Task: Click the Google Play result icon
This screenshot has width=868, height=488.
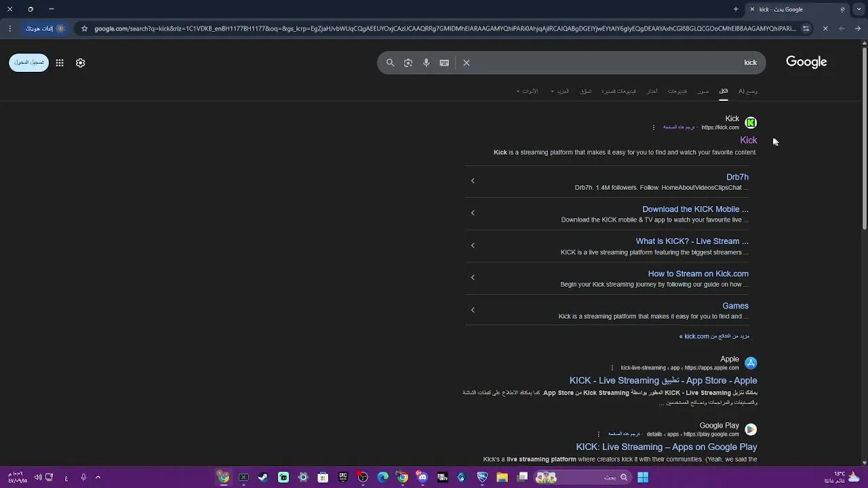Action: coord(751,430)
